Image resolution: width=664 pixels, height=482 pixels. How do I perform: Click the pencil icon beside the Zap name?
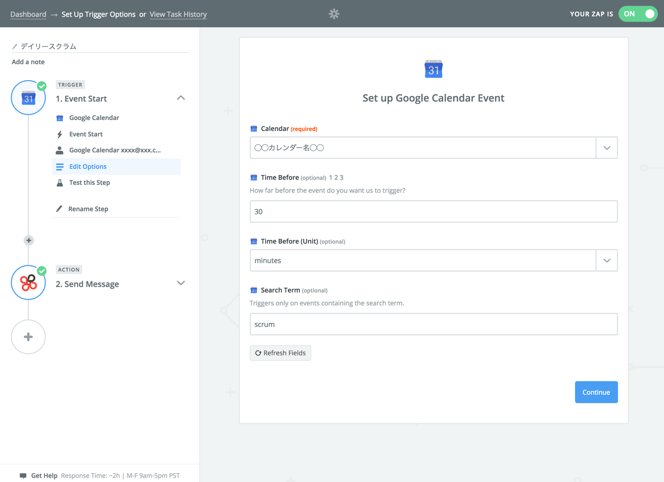(x=14, y=47)
